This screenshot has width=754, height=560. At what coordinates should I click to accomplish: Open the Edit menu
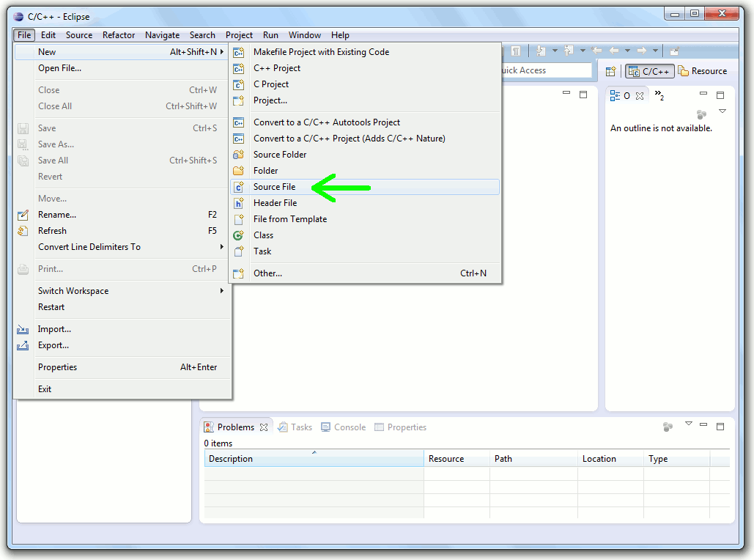click(48, 35)
